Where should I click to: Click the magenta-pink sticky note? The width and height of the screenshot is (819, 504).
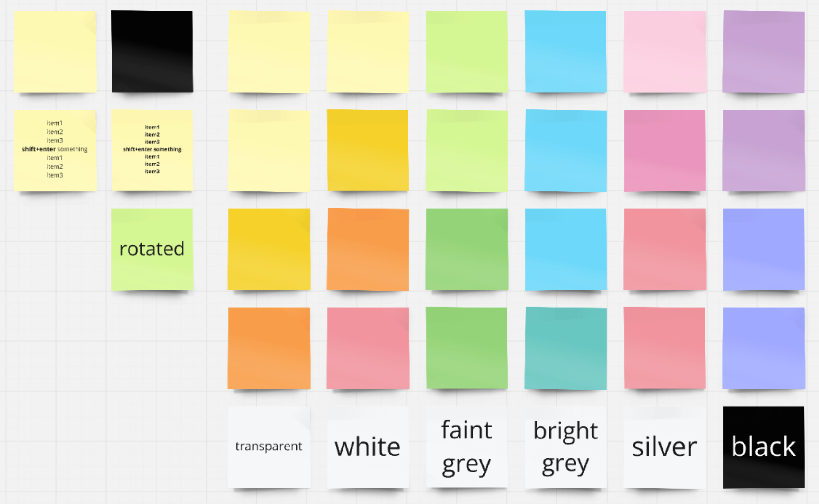[664, 150]
